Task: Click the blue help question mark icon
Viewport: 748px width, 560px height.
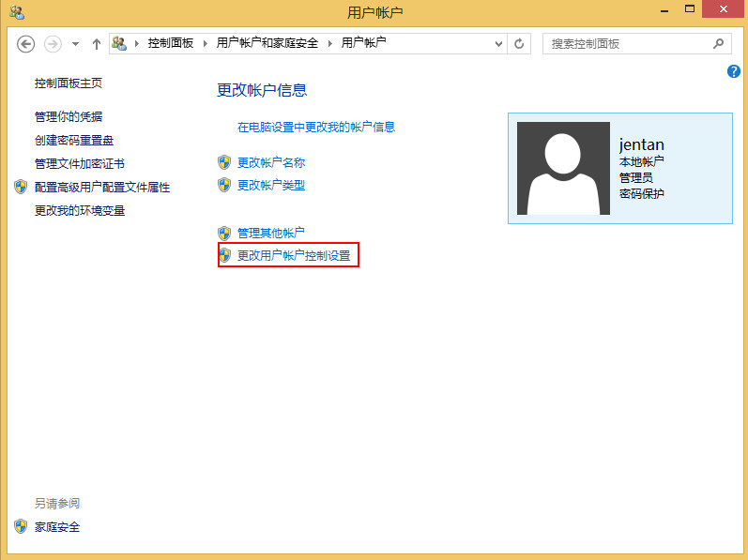Action: [x=734, y=71]
